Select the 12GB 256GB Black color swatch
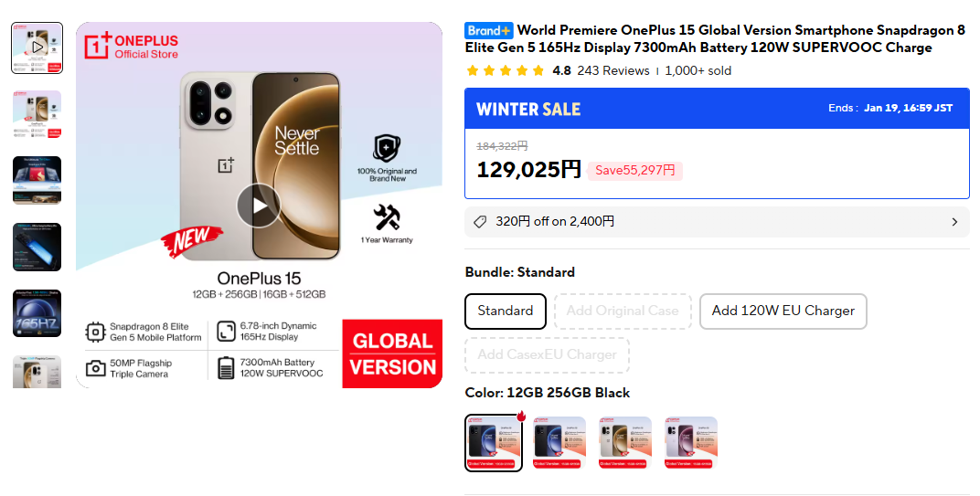 pos(494,443)
